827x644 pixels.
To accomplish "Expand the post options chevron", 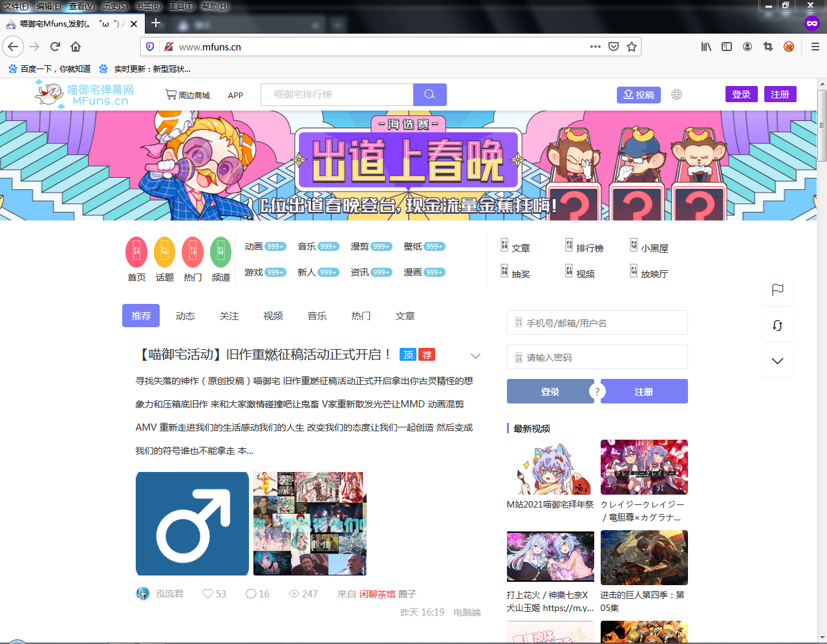I will 475,356.
